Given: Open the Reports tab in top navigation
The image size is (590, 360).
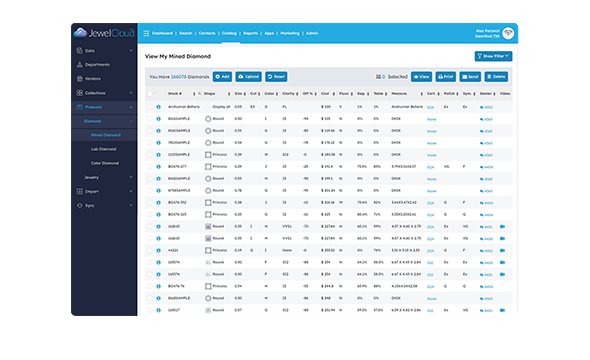Looking at the screenshot, I should 250,33.
